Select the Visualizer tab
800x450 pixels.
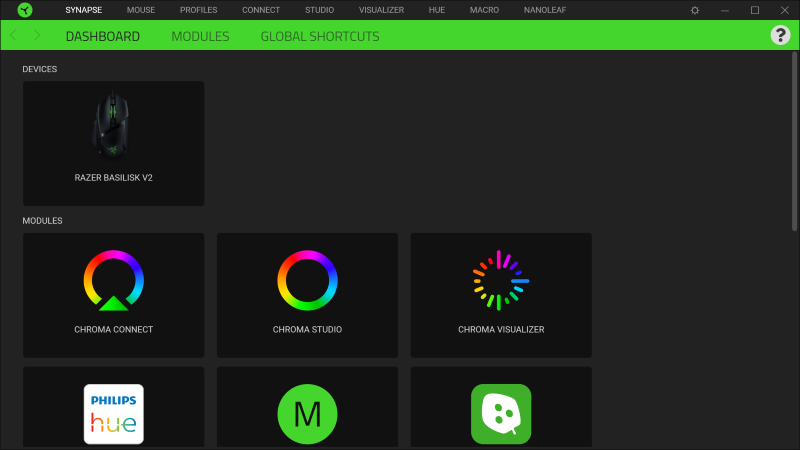pos(381,10)
